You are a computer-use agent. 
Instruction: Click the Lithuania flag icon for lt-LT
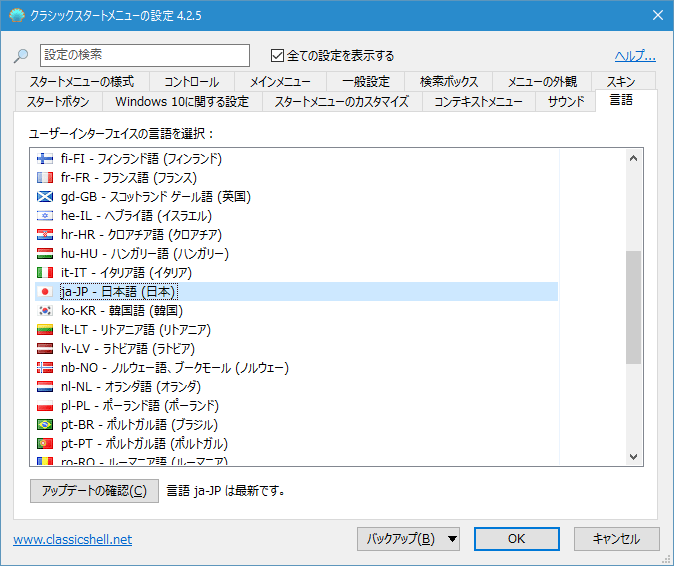[45, 330]
